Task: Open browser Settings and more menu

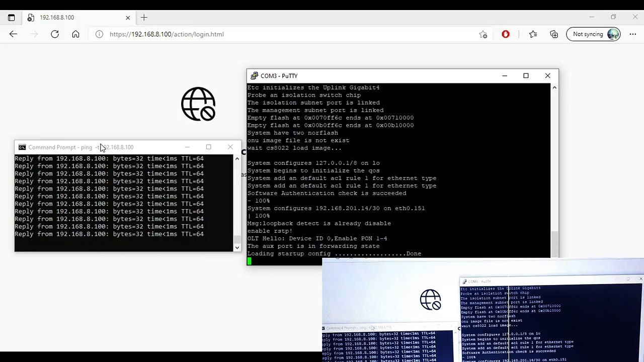Action: [632, 34]
